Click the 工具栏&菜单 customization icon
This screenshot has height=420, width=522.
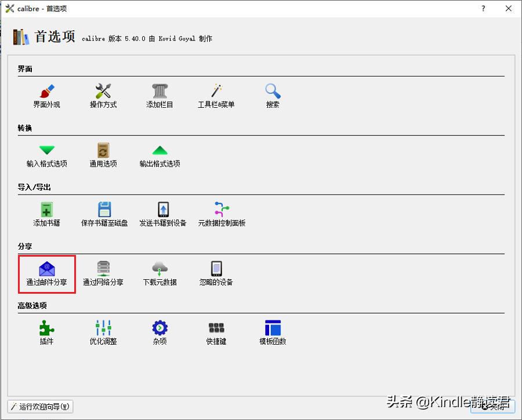tap(216, 96)
